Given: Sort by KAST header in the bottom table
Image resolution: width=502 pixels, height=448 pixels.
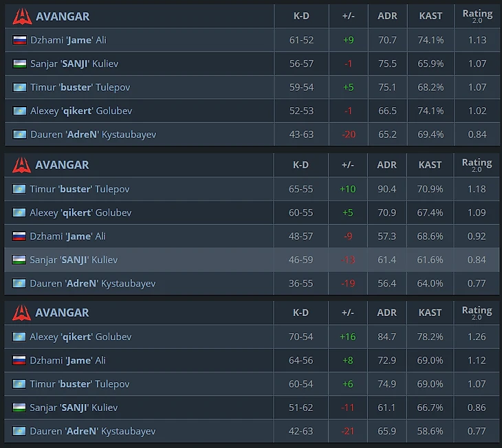Looking at the screenshot, I should [x=430, y=313].
